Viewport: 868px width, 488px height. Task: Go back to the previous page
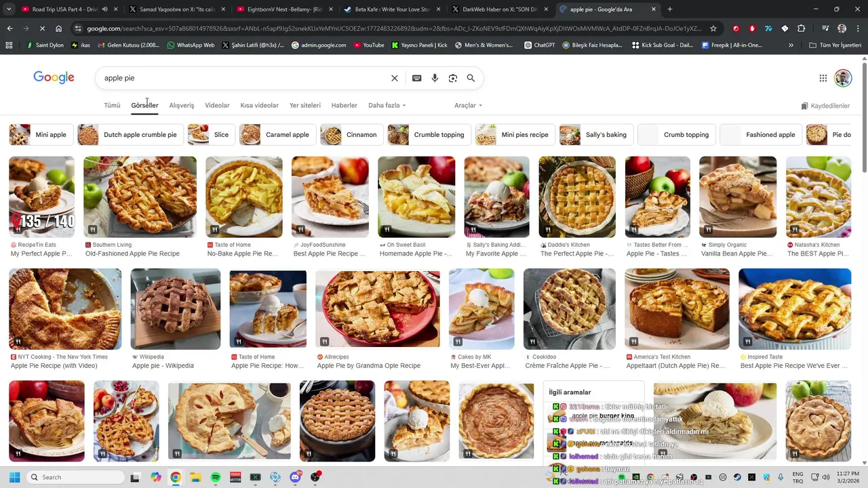point(9,28)
